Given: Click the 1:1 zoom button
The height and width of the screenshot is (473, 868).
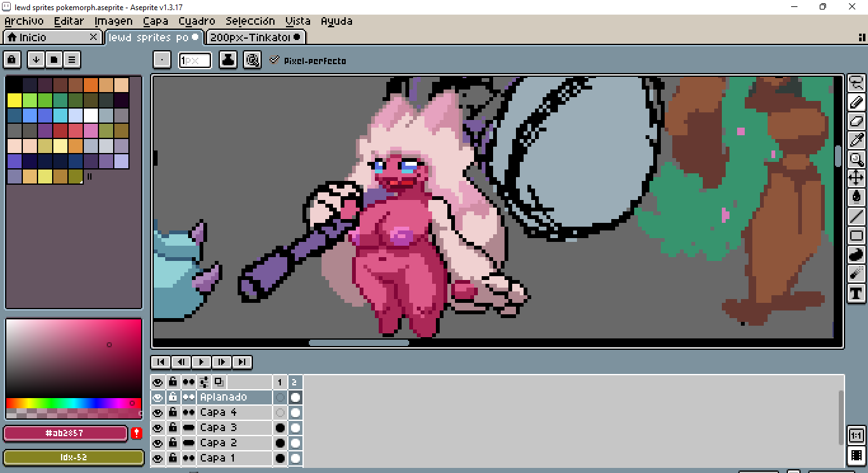Looking at the screenshot, I should (857, 436).
